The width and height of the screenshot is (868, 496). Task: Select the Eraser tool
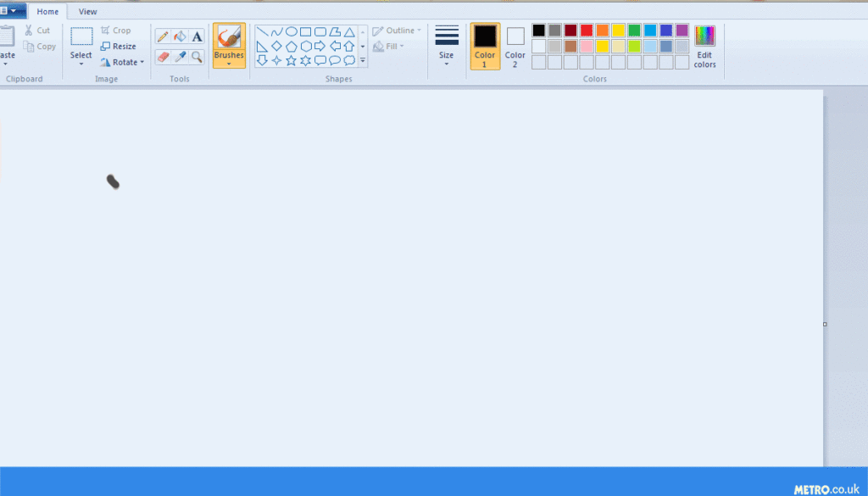click(x=163, y=58)
